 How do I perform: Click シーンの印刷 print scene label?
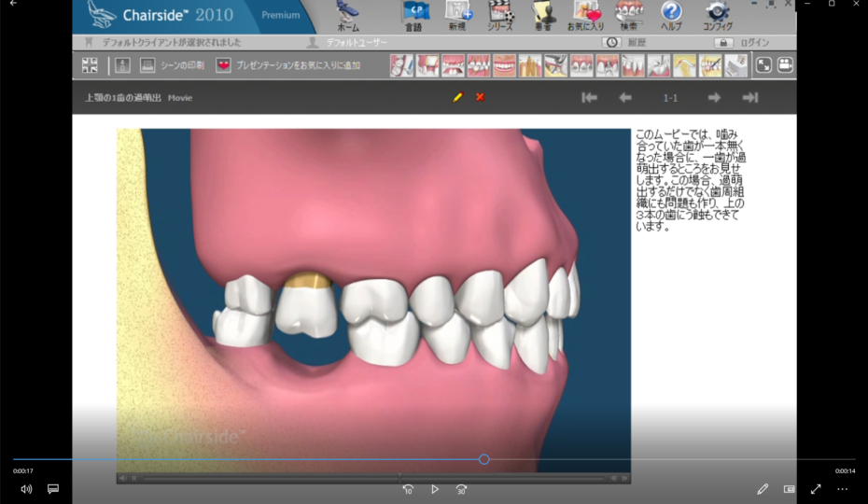point(182,65)
